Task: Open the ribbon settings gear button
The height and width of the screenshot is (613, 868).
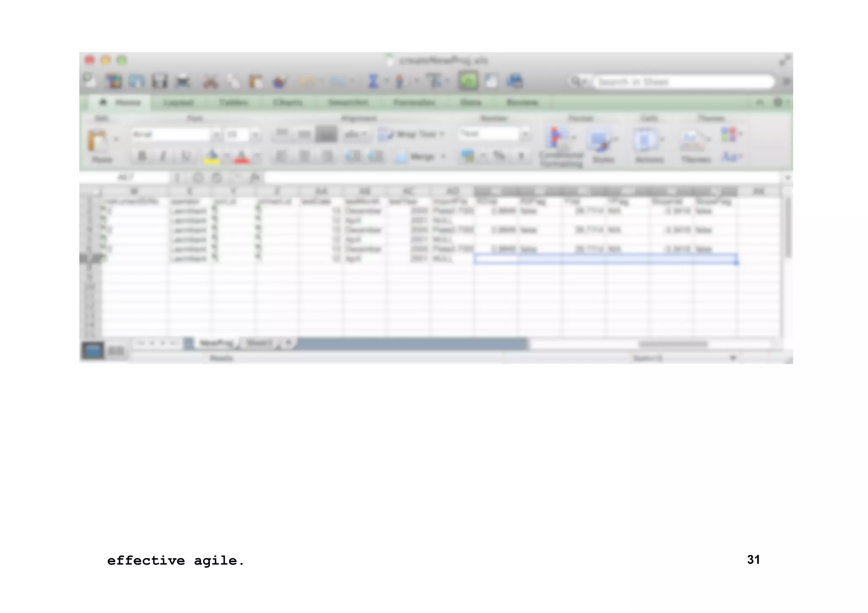Action: tap(778, 103)
